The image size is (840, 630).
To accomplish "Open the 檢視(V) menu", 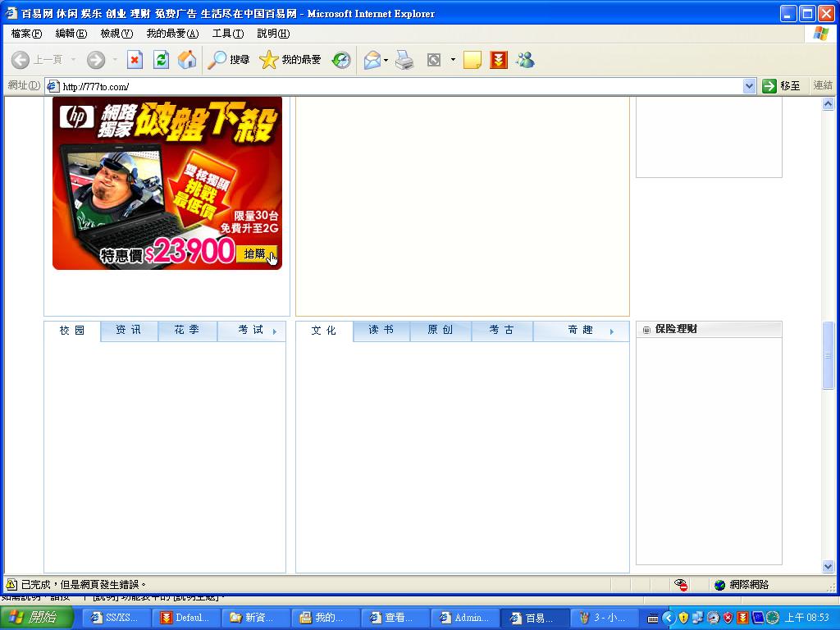I will (116, 33).
